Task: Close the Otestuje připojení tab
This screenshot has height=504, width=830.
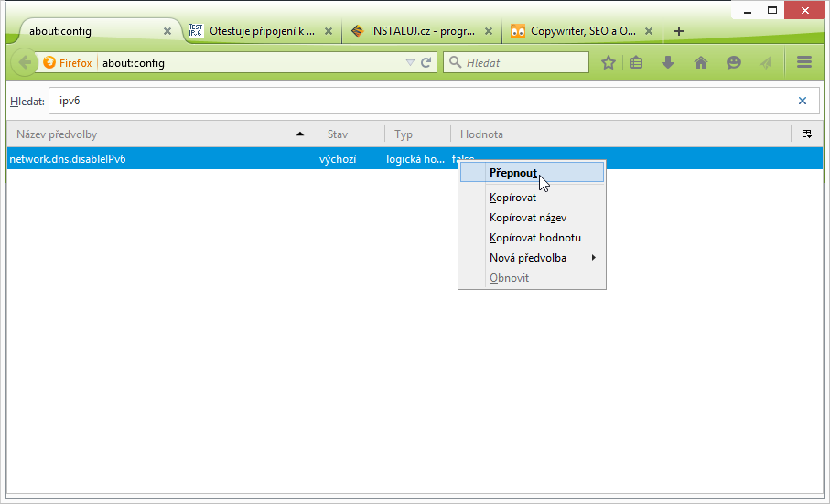Action: 329,31
